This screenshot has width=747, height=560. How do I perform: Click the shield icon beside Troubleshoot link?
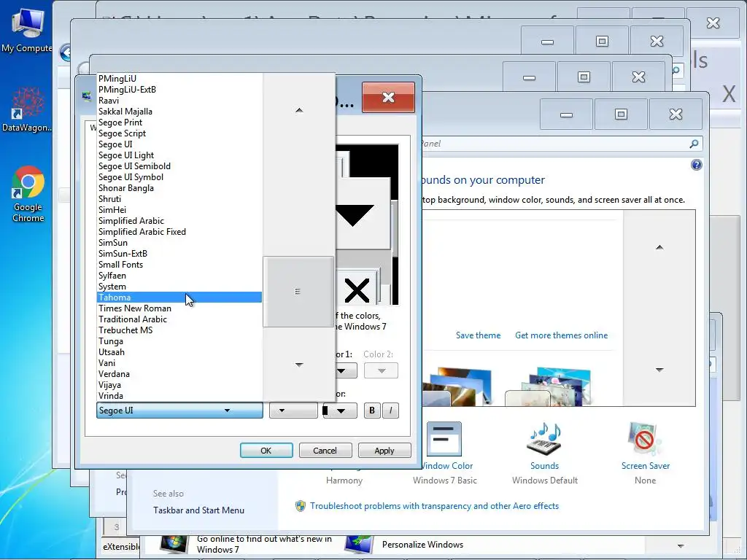tap(300, 506)
